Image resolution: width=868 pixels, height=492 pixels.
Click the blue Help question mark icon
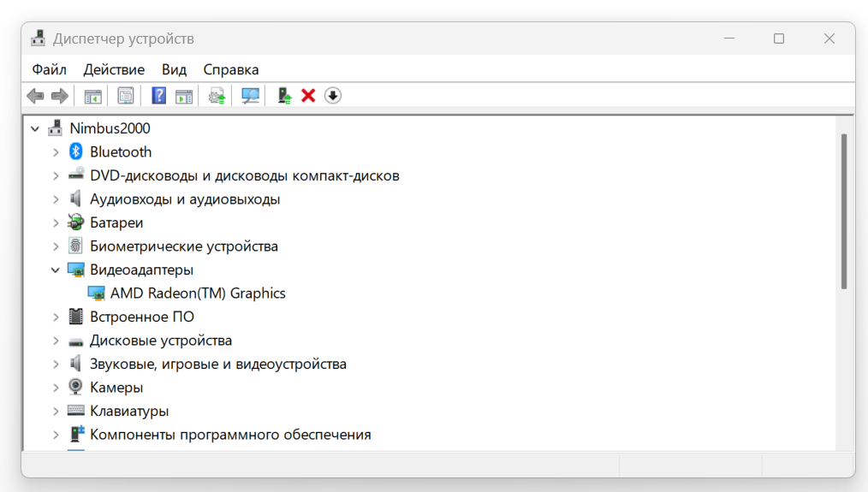coord(159,96)
